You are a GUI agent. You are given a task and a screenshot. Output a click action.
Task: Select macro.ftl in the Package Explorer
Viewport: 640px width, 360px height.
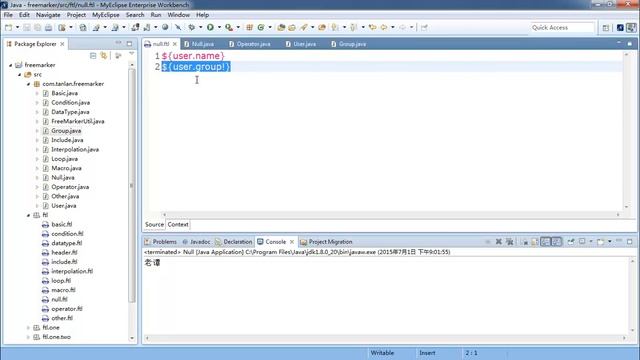point(63,290)
